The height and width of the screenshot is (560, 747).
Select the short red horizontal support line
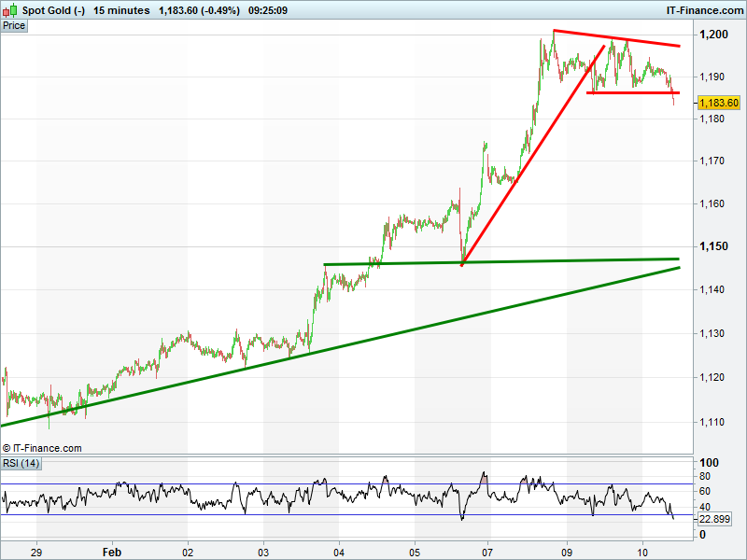[632, 92]
